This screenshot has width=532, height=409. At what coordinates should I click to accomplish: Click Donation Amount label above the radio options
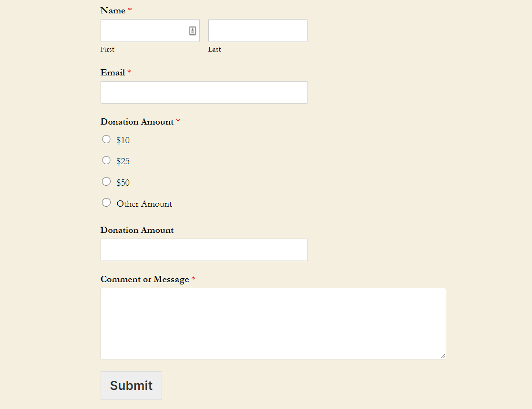[x=137, y=122]
